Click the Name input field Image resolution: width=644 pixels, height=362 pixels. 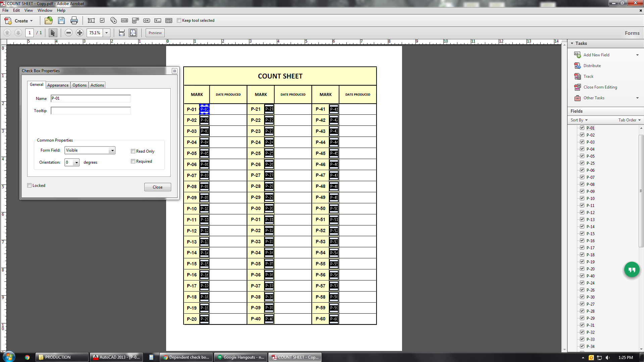click(x=91, y=98)
